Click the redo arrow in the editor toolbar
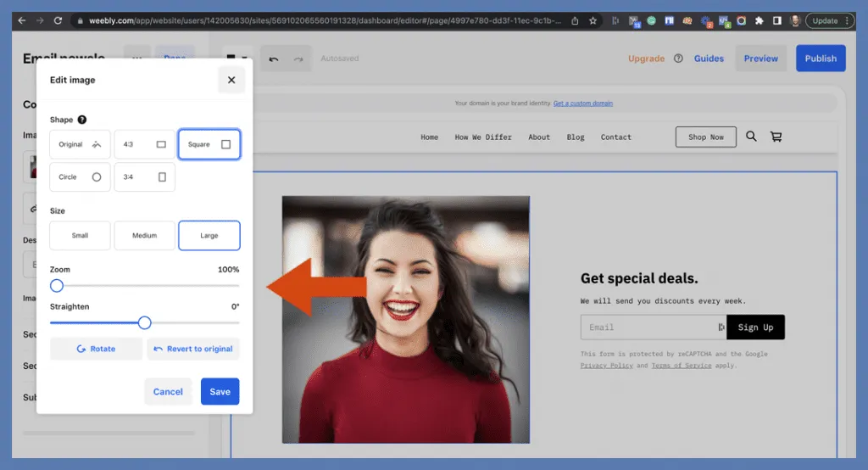Viewport: 868px width, 470px height. pyautogui.click(x=298, y=59)
